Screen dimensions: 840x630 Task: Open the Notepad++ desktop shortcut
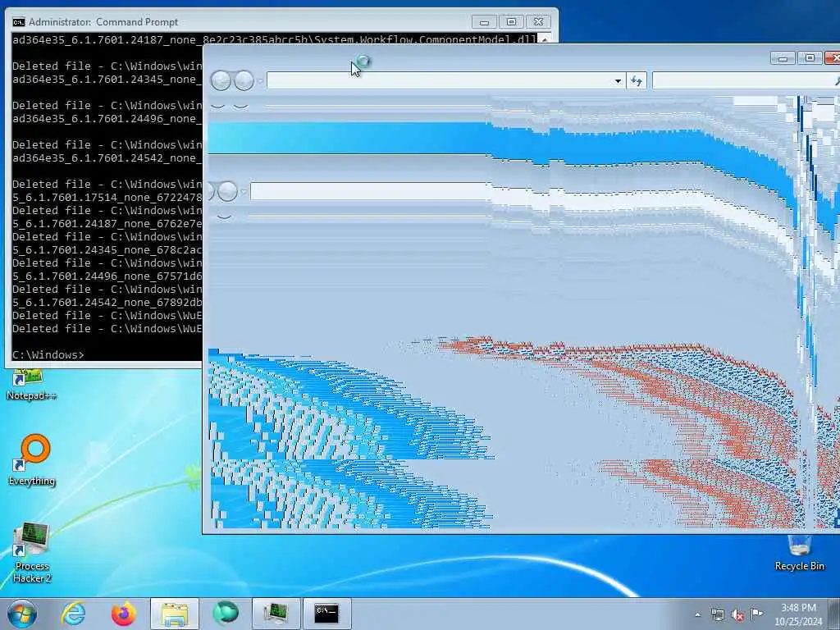[31, 385]
